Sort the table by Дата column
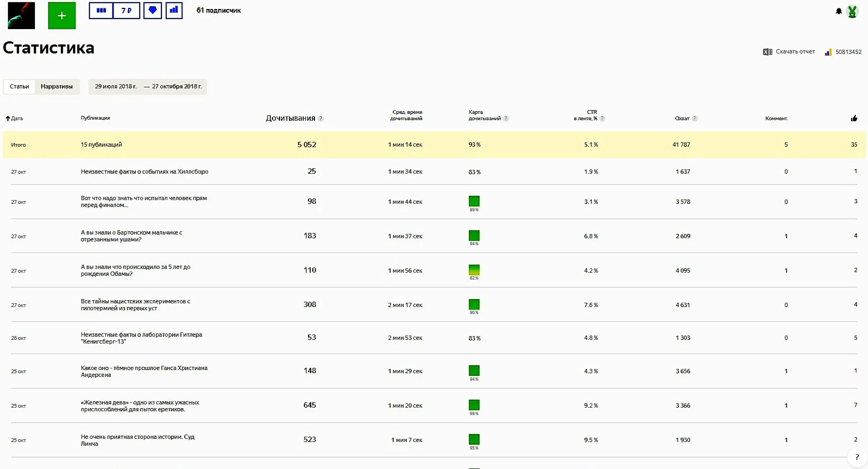868x469 pixels. point(14,119)
